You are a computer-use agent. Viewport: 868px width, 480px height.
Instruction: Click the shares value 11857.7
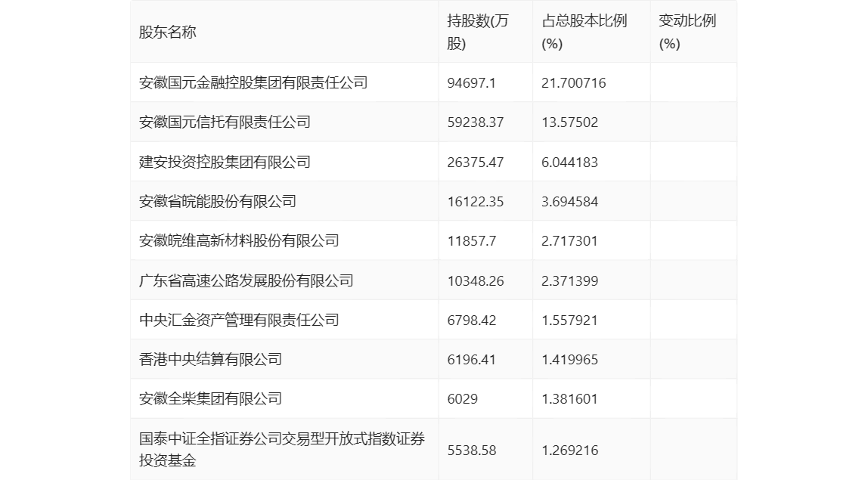472,241
